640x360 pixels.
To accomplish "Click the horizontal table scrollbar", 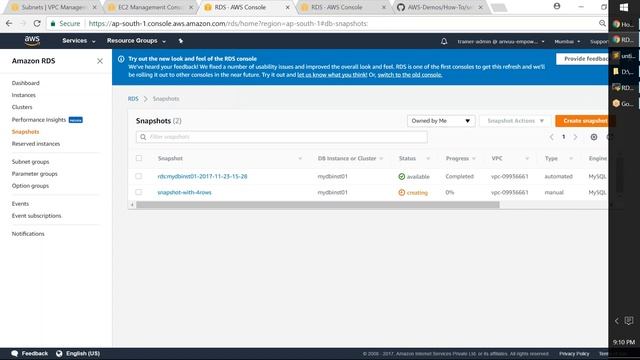I will point(318,204).
